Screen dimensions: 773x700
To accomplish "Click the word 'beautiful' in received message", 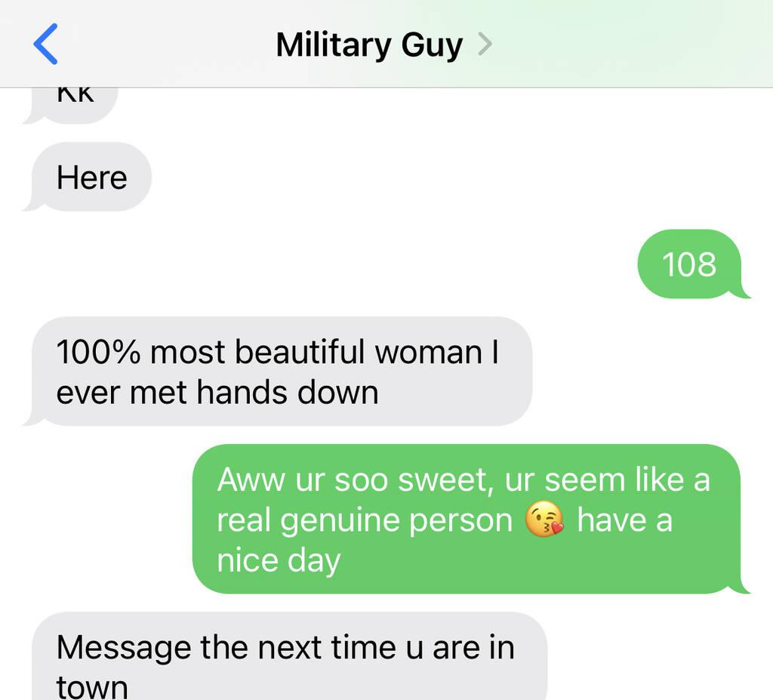I will pos(300,352).
